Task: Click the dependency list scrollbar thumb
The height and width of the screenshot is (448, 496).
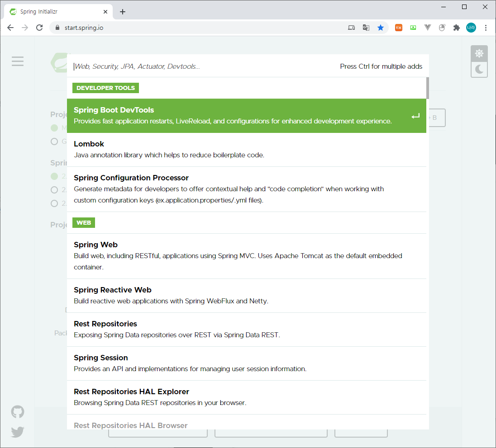Action: [x=428, y=88]
